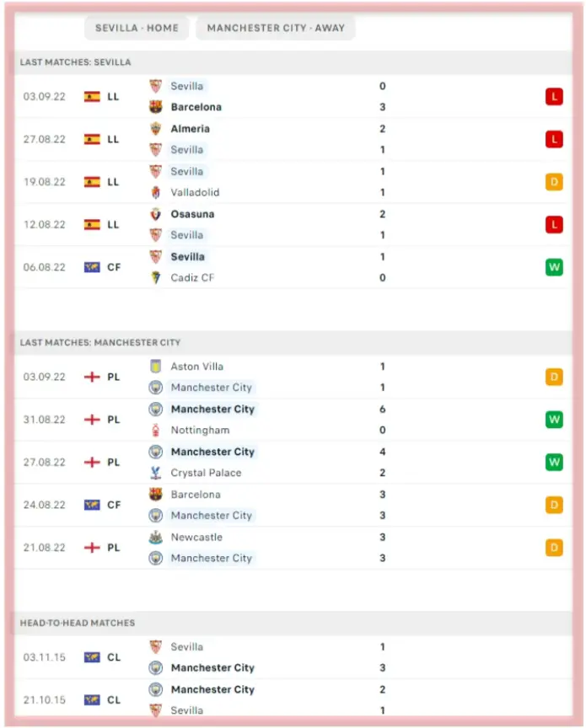Click the Aston Villa crest icon
The height and width of the screenshot is (728, 586).
[155, 367]
